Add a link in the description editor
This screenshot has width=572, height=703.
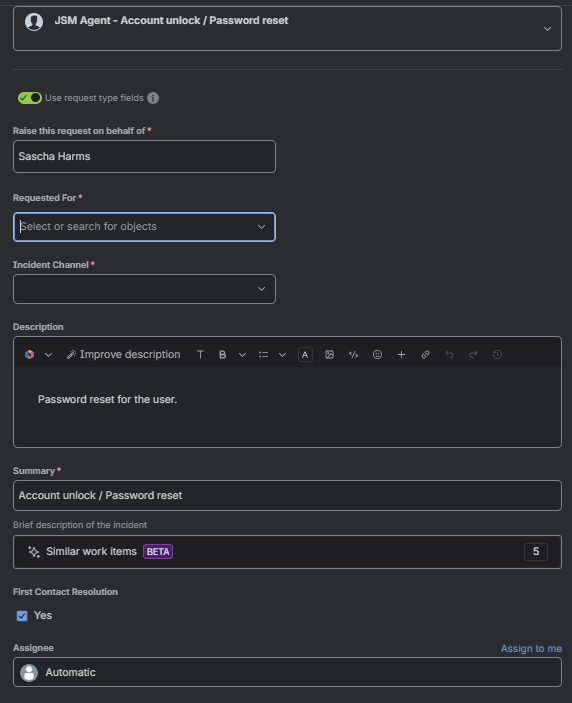coord(425,355)
